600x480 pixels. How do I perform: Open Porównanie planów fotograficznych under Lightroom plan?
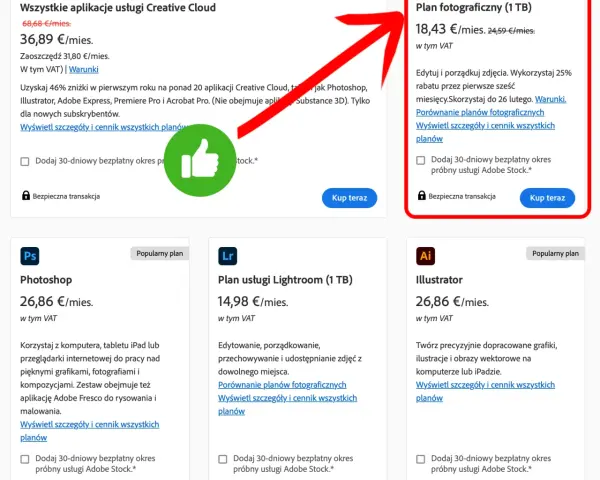tap(282, 385)
